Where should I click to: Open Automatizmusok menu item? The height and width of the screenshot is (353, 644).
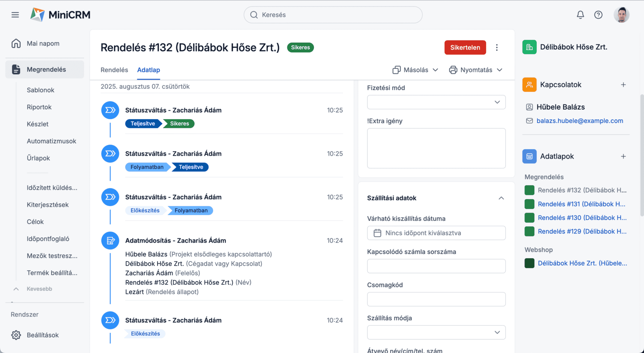click(51, 141)
